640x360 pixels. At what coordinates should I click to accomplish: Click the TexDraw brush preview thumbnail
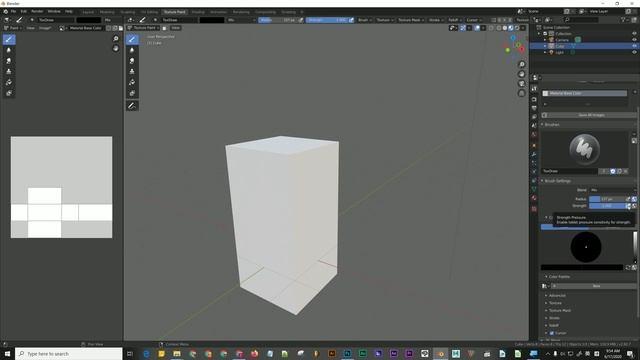click(584, 149)
